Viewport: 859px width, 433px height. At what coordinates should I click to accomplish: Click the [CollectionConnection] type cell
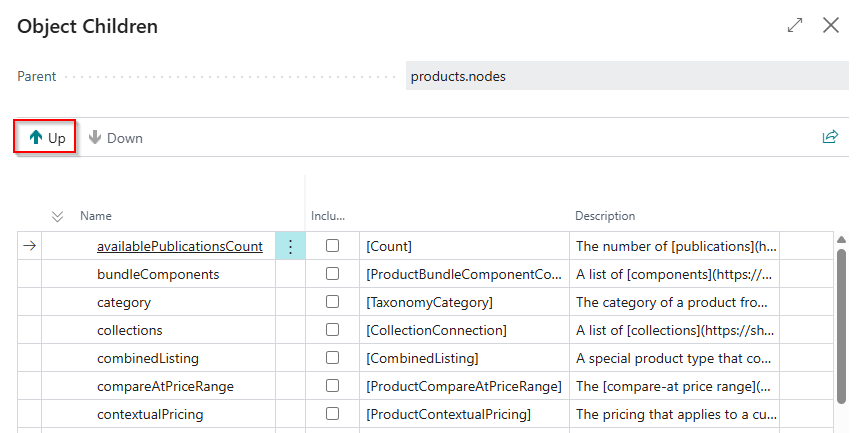tap(465, 330)
